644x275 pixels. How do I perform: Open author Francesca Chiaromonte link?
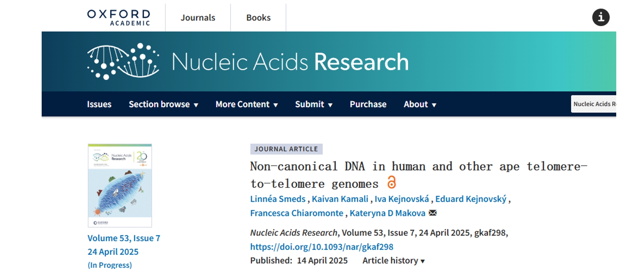pyautogui.click(x=297, y=213)
